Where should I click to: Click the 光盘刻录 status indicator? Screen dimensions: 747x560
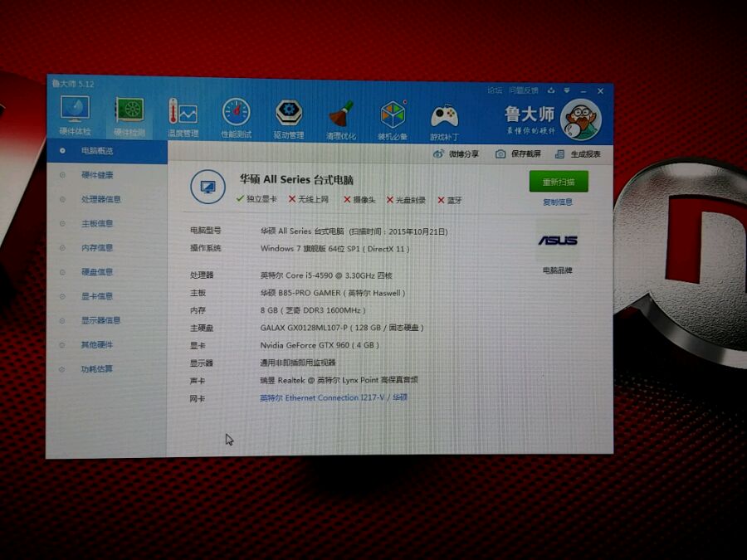click(x=406, y=200)
